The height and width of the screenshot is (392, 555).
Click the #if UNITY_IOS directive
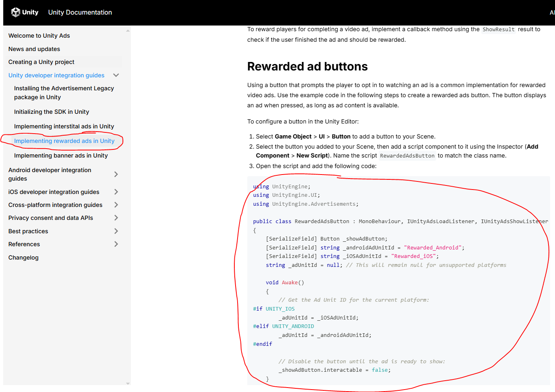[274, 309]
